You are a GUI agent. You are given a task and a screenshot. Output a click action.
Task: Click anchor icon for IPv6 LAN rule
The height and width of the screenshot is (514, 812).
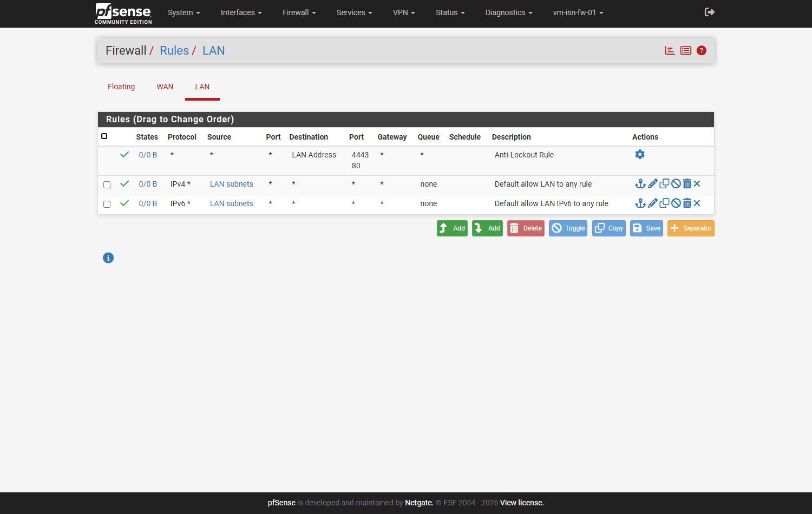click(640, 203)
